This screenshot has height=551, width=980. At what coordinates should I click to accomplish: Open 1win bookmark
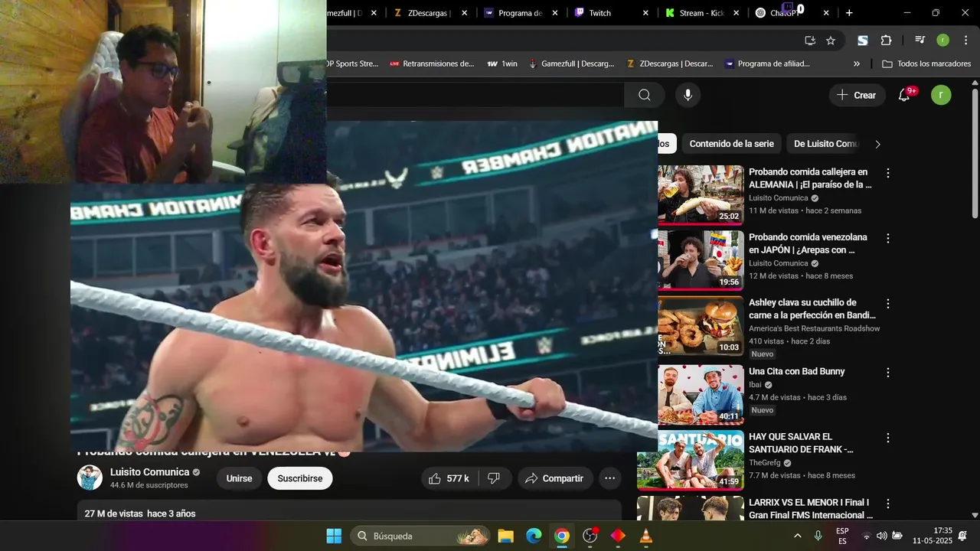(502, 64)
